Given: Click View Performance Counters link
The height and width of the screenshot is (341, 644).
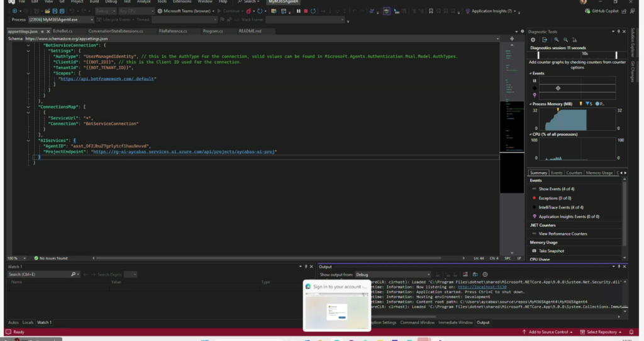Looking at the screenshot, I should point(563,234).
